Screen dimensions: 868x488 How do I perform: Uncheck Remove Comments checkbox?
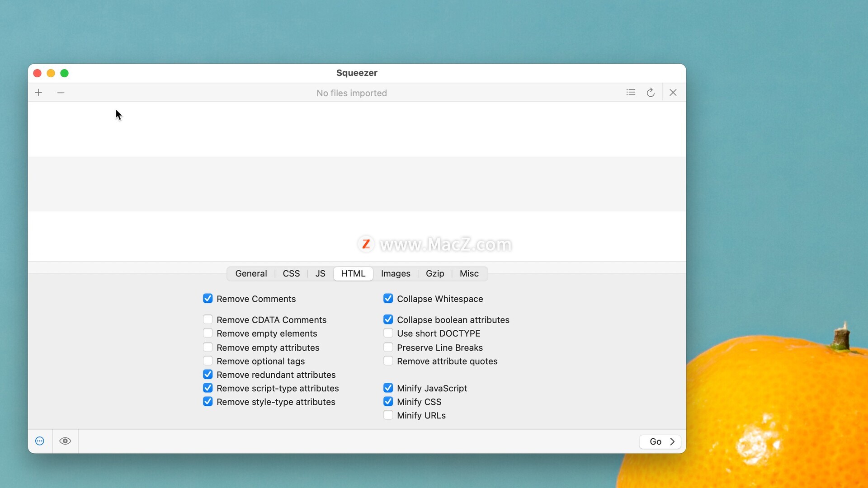208,298
